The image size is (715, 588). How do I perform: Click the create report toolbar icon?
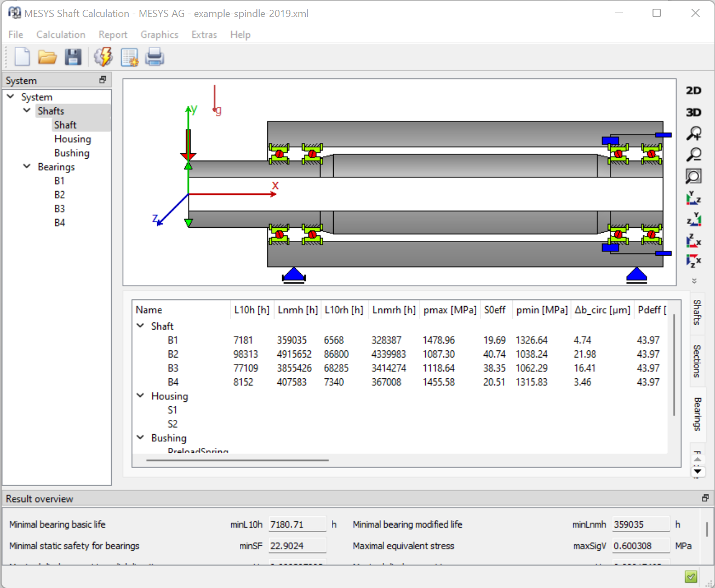tap(129, 57)
